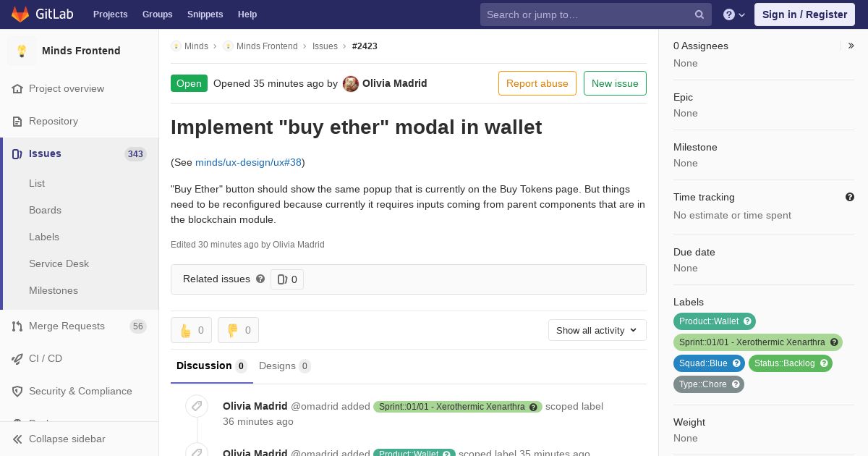Image resolution: width=868 pixels, height=456 pixels.
Task: Click the Minds Frontend lightbulb avatar
Action: (x=22, y=51)
